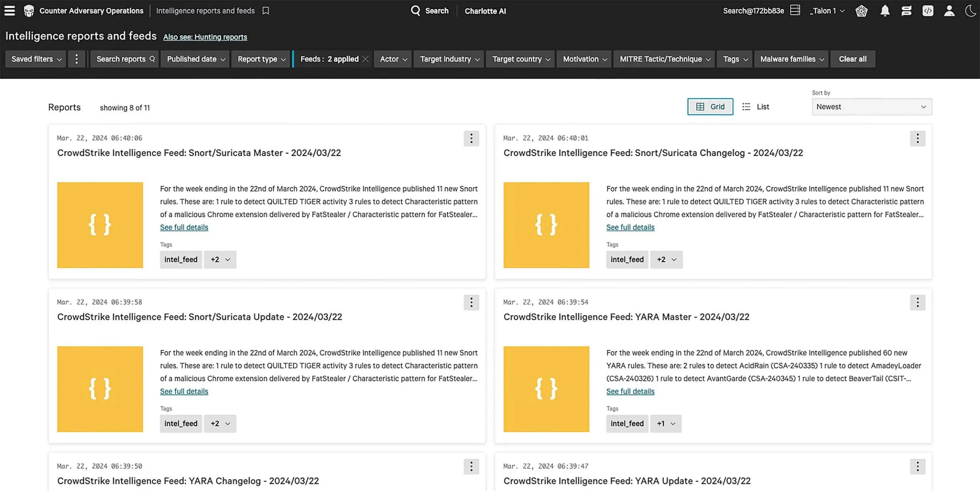This screenshot has height=491, width=980.
Task: Click the Search@172bb83e account label
Action: pos(753,11)
